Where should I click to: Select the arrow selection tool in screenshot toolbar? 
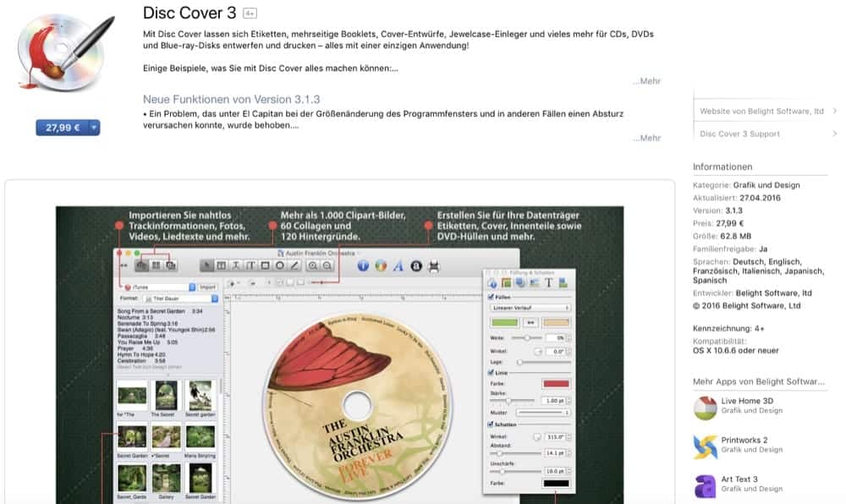click(206, 266)
